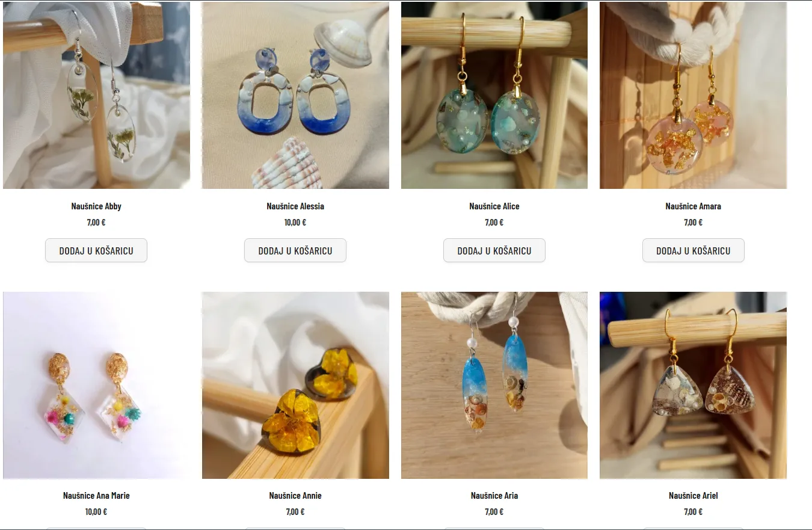Open the Naušnice Alessia title link

295,206
